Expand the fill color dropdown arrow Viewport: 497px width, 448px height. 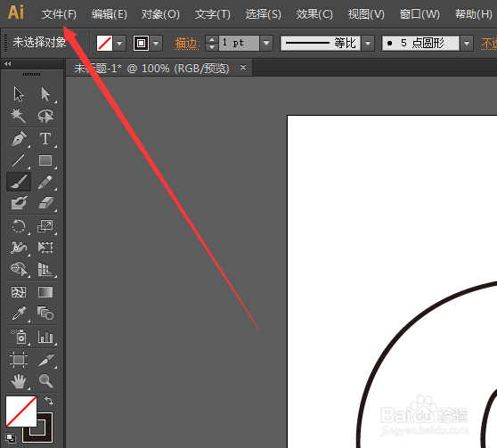(119, 43)
